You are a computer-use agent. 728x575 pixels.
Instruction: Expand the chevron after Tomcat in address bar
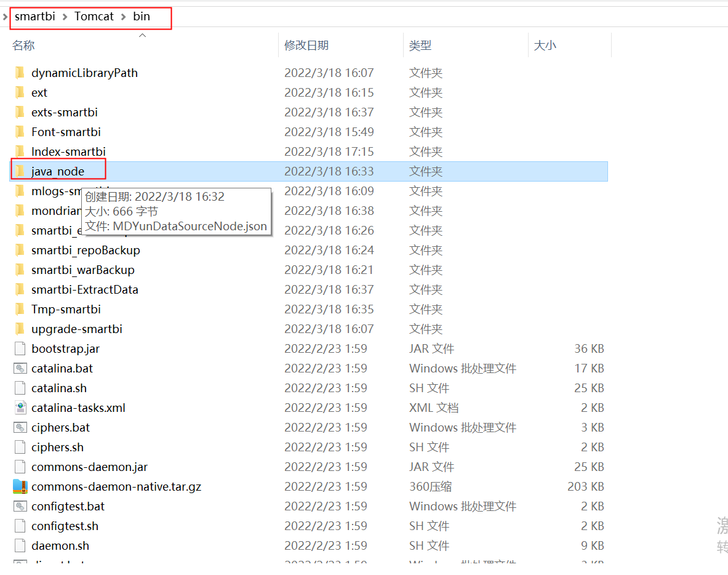point(124,17)
